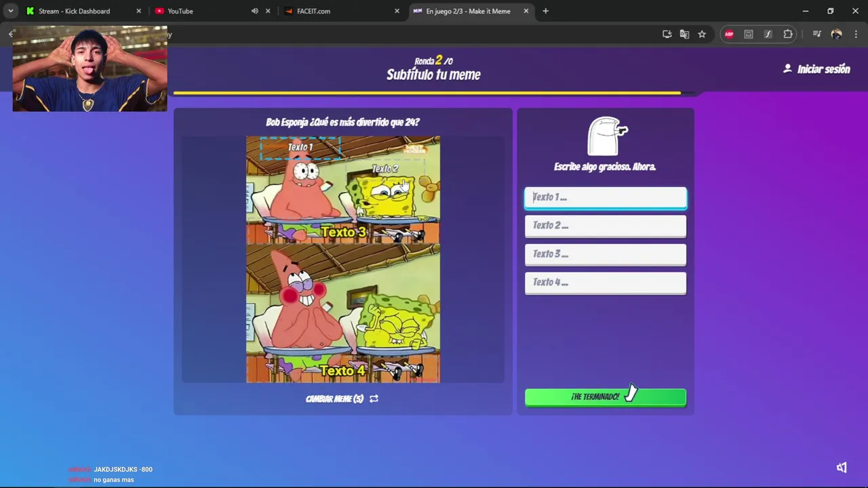Click the Texto 3 input field
The height and width of the screenshot is (488, 868).
(606, 254)
